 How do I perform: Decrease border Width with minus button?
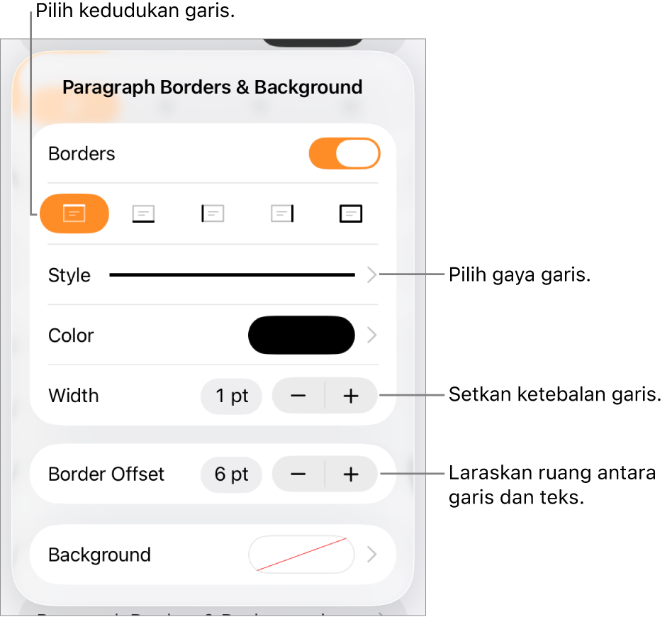(x=298, y=396)
